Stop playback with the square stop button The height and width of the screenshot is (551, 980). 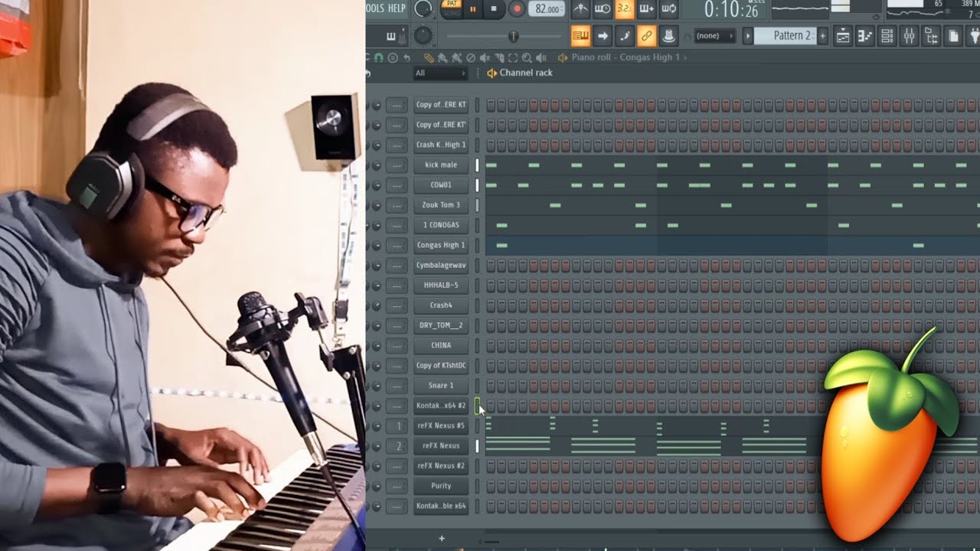(494, 9)
